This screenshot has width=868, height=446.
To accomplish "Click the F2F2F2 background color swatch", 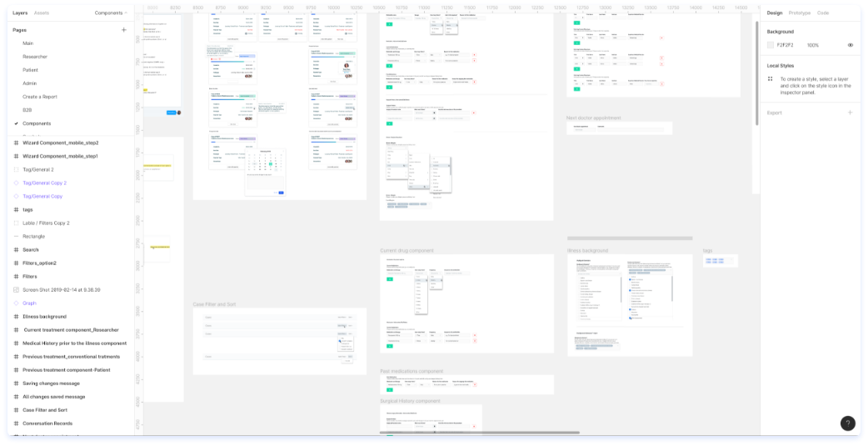I will tap(770, 45).
